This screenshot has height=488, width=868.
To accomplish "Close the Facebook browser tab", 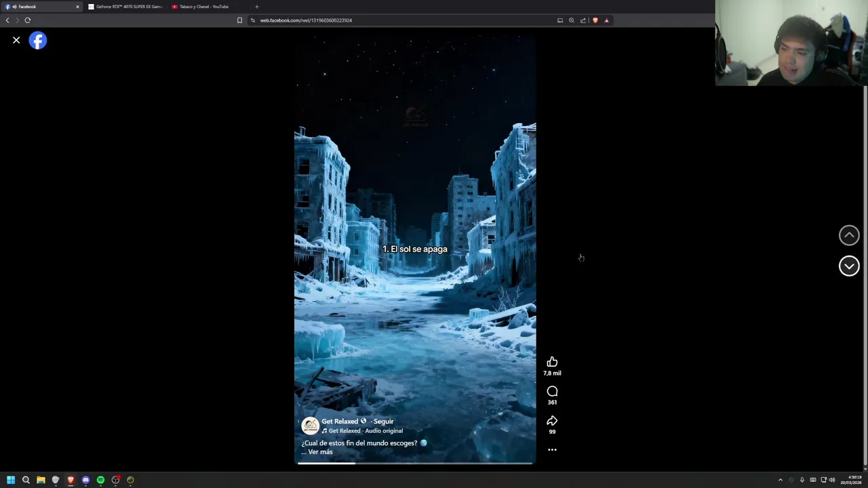I will 77,7.
